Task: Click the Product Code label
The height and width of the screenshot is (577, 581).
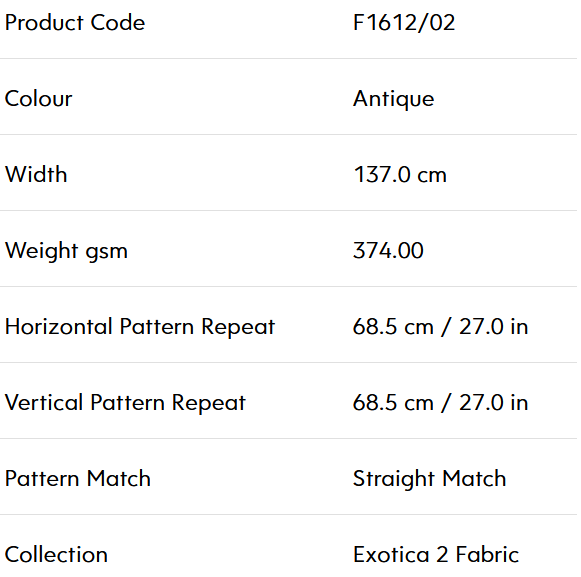Action: click(75, 23)
